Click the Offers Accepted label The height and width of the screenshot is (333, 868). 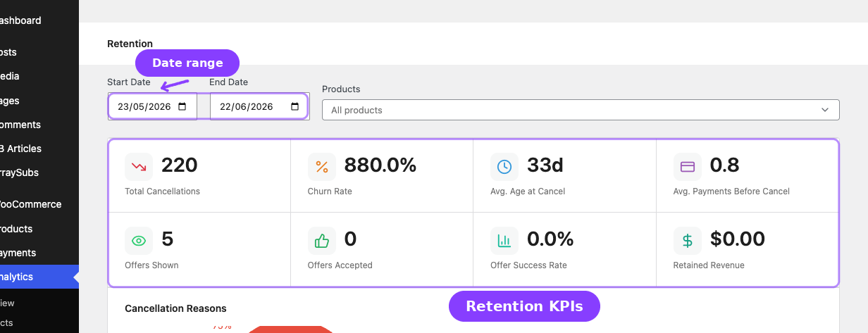[340, 265]
